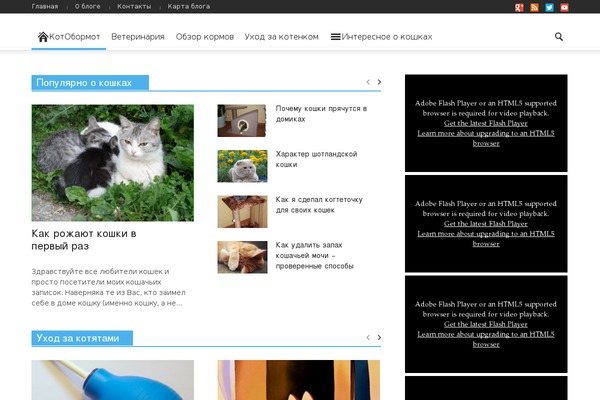Open the О блоге top menu link
This screenshot has height=400, width=600.
[88, 7]
